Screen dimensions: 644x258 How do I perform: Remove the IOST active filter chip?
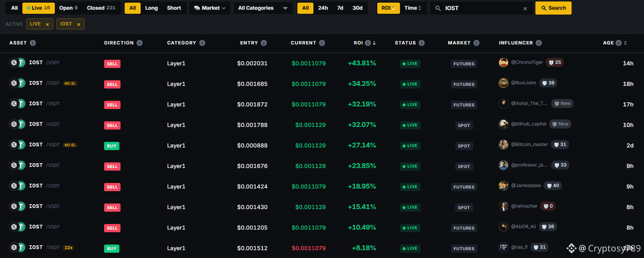point(79,24)
